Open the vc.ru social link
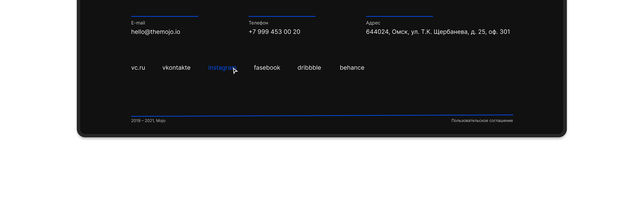This screenshot has height=206, width=644. tap(138, 68)
